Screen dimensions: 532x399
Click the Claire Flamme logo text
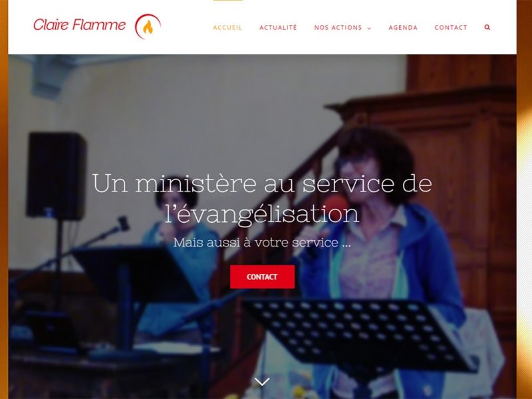point(79,25)
